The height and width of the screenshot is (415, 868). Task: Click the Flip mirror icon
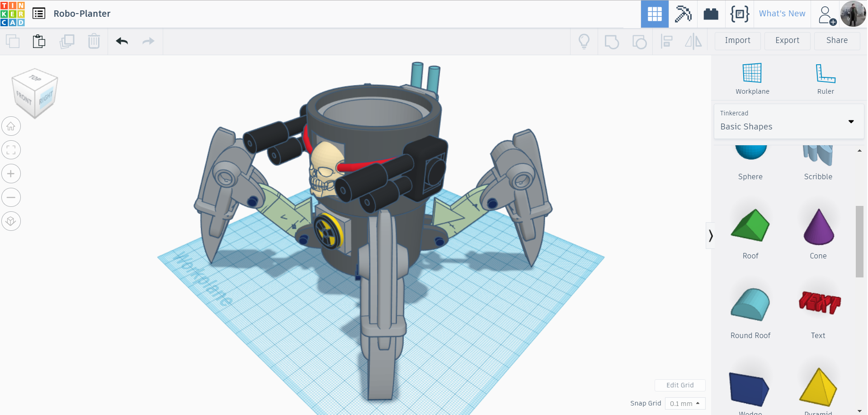(x=693, y=42)
